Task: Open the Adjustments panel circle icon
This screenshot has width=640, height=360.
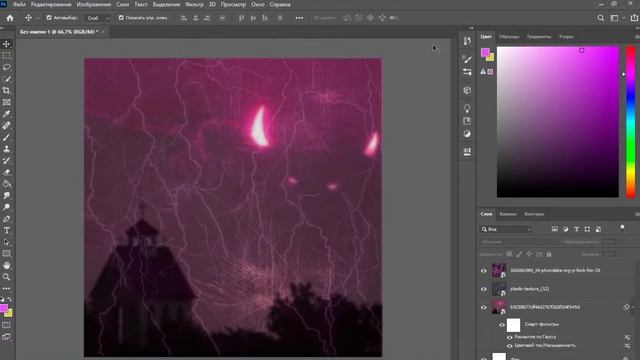Action: click(x=467, y=134)
